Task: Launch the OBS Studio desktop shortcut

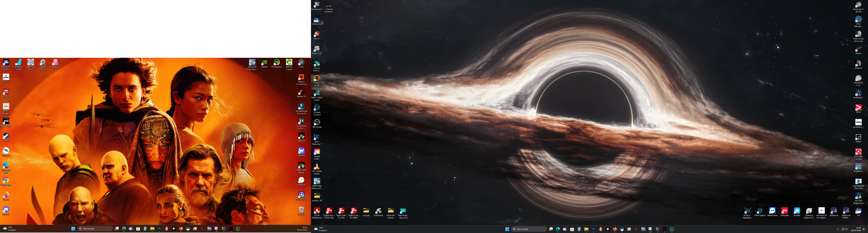Action: click(317, 124)
